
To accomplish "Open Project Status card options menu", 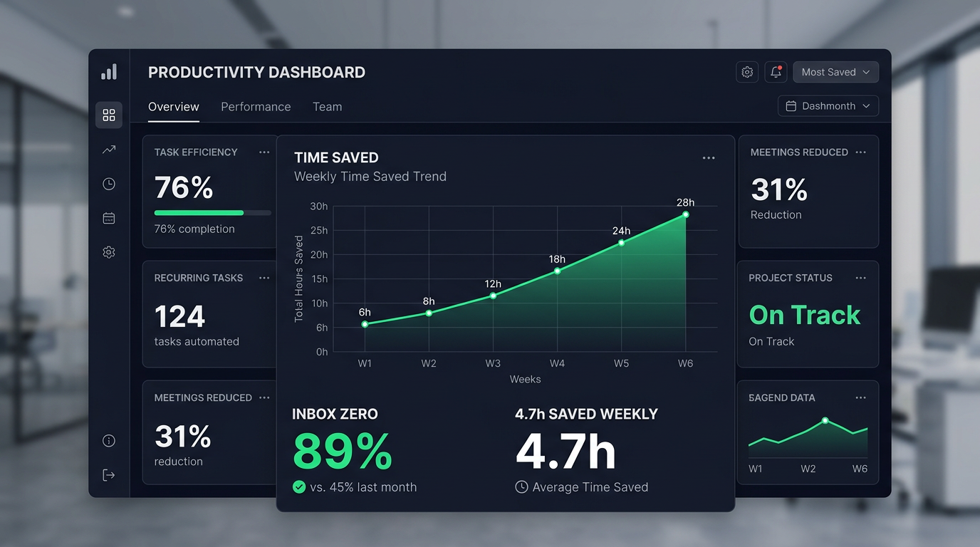I will pyautogui.click(x=860, y=278).
